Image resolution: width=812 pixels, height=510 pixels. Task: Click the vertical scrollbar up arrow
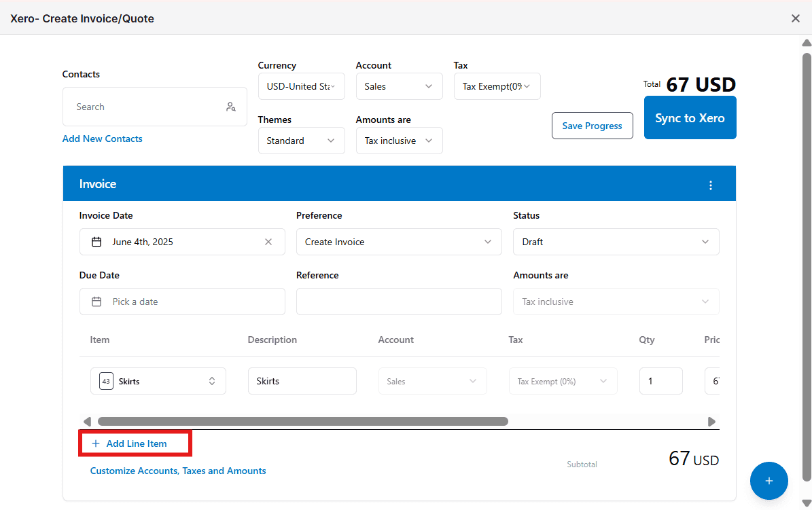pos(807,43)
